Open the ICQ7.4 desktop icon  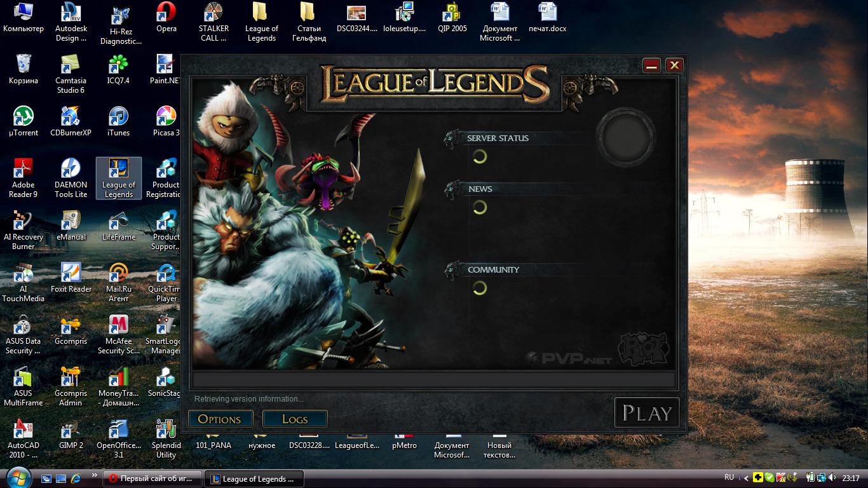118,70
